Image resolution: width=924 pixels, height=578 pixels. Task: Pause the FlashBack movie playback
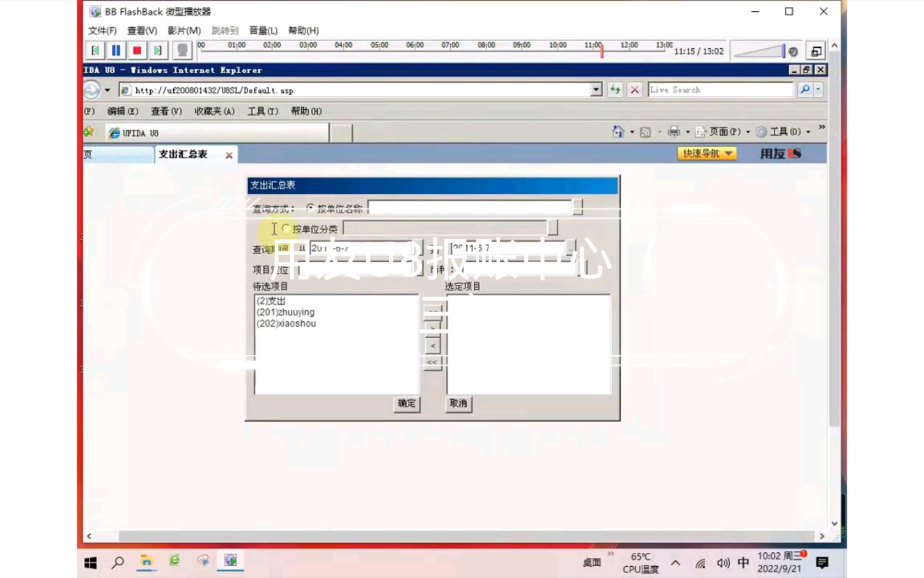(x=116, y=51)
